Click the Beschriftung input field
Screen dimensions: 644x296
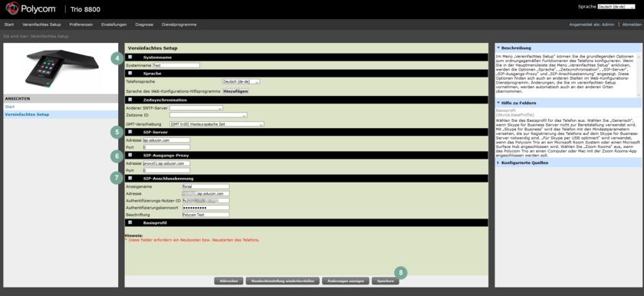(x=205, y=215)
